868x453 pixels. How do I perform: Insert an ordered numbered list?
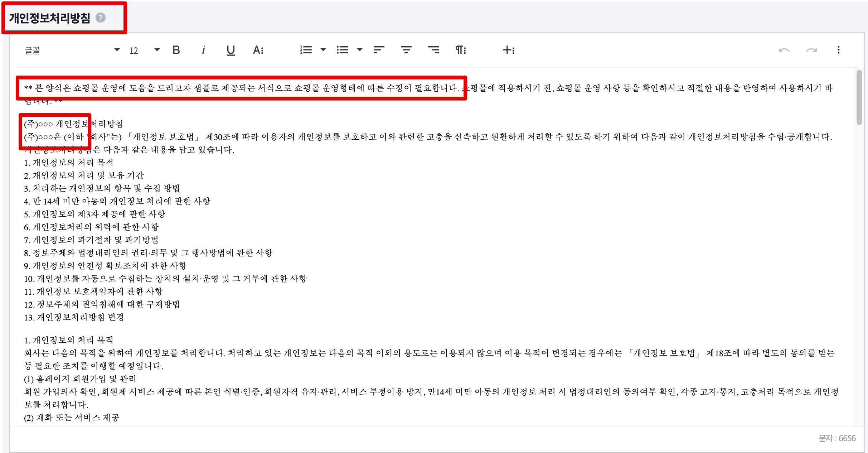[x=306, y=50]
